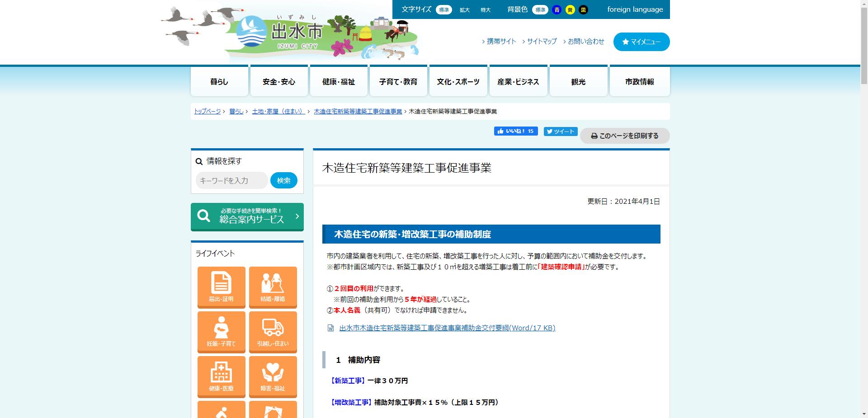Switch background color to 青
Viewport: 868px width, 418px height.
coord(557,9)
